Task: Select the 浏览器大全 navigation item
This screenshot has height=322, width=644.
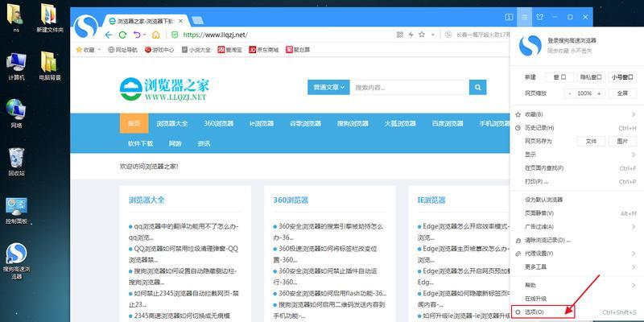Action: 172,123
